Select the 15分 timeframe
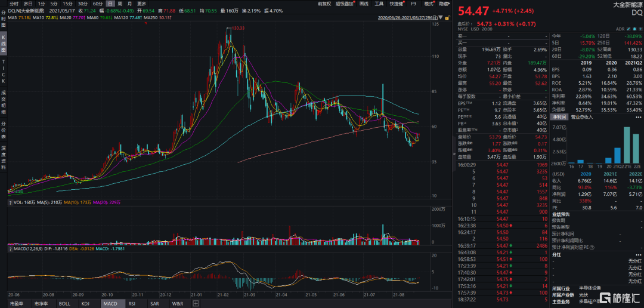The height and width of the screenshot is (308, 644). click(x=67, y=4)
